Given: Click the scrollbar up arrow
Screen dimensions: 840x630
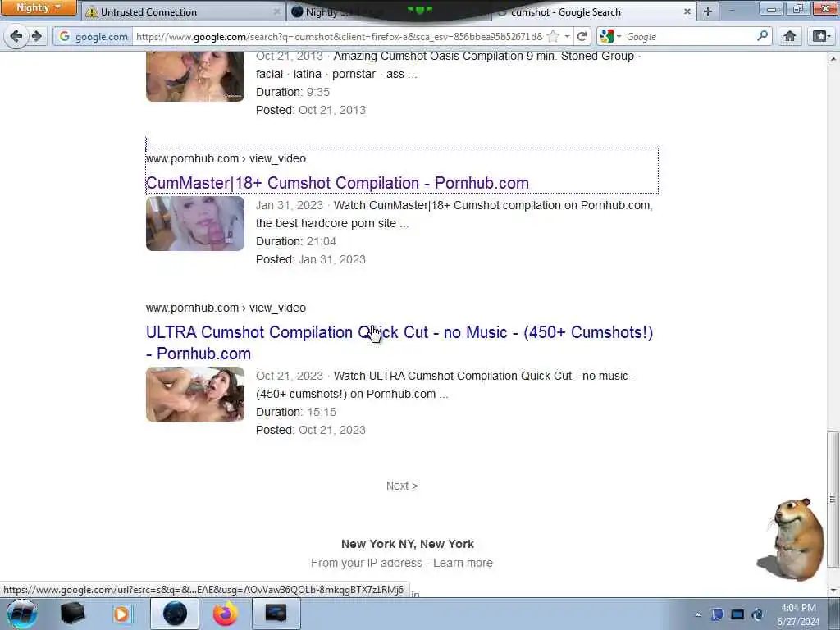Looking at the screenshot, I should (x=833, y=58).
